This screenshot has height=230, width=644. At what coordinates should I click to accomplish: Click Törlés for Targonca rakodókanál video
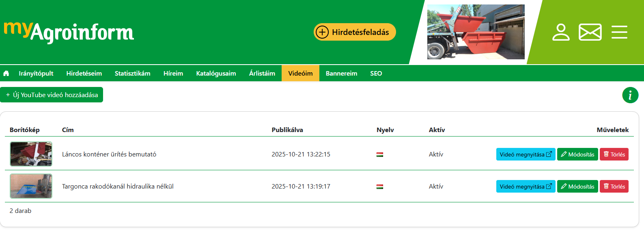(x=614, y=187)
